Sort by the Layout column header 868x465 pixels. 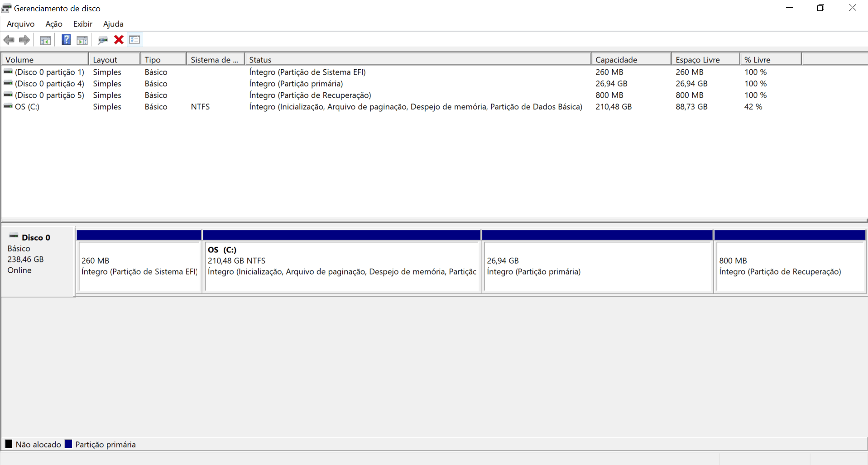(x=114, y=59)
